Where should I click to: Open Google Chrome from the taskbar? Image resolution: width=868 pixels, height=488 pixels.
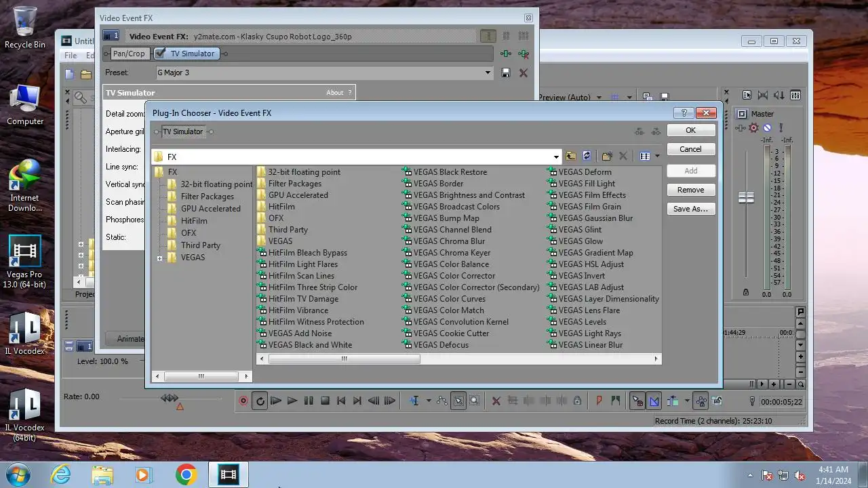pos(186,474)
